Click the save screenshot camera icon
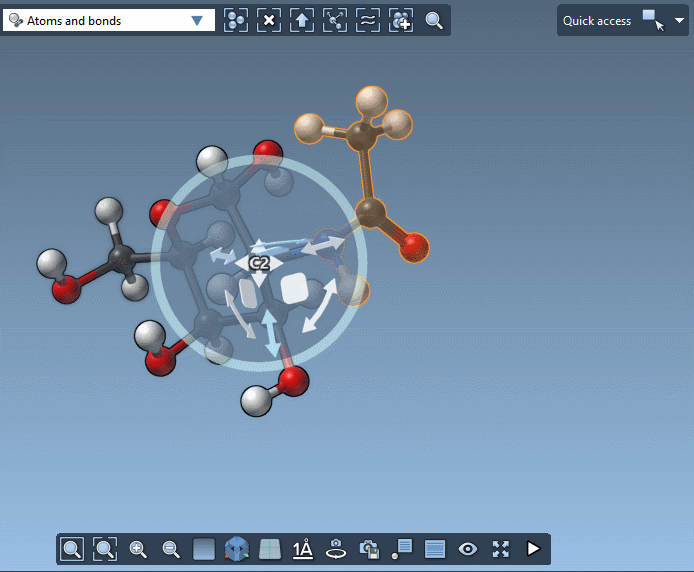Image resolution: width=694 pixels, height=572 pixels. (369, 548)
